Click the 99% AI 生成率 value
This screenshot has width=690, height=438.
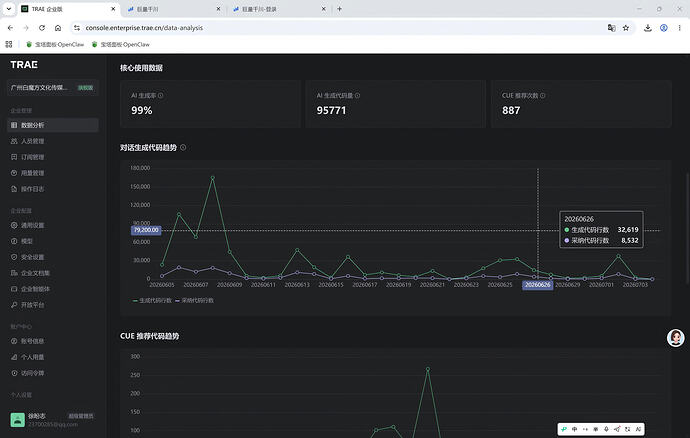(x=142, y=110)
